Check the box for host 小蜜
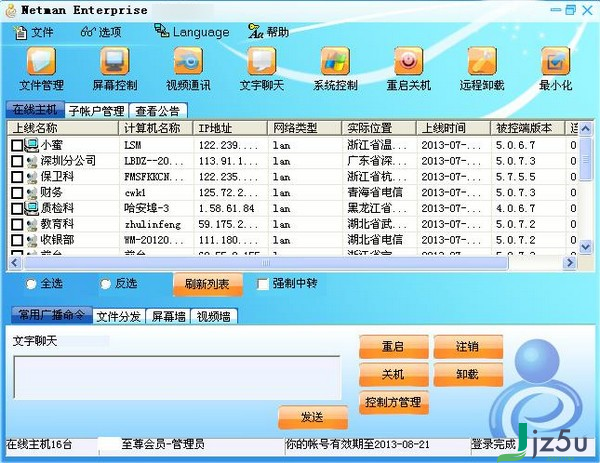 pyautogui.click(x=17, y=145)
